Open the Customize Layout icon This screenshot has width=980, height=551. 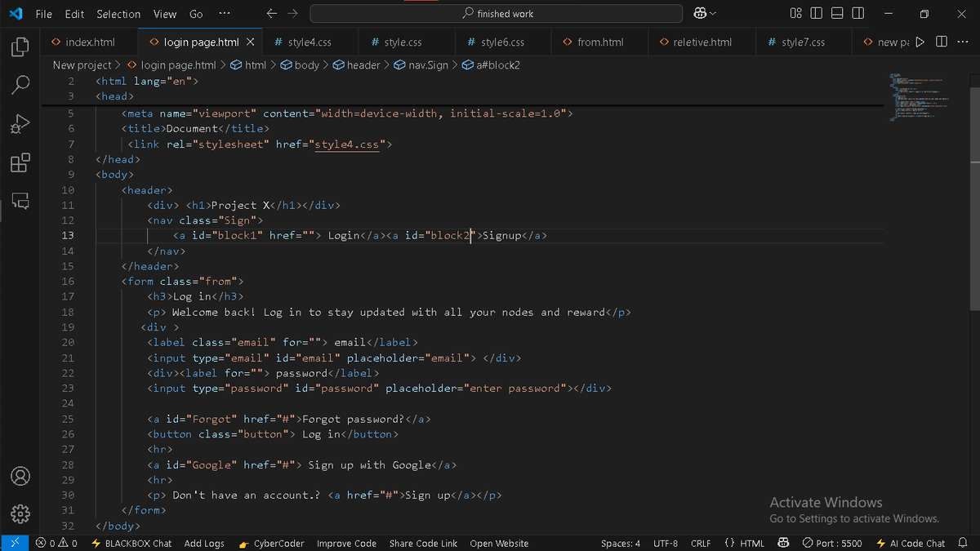(x=796, y=14)
